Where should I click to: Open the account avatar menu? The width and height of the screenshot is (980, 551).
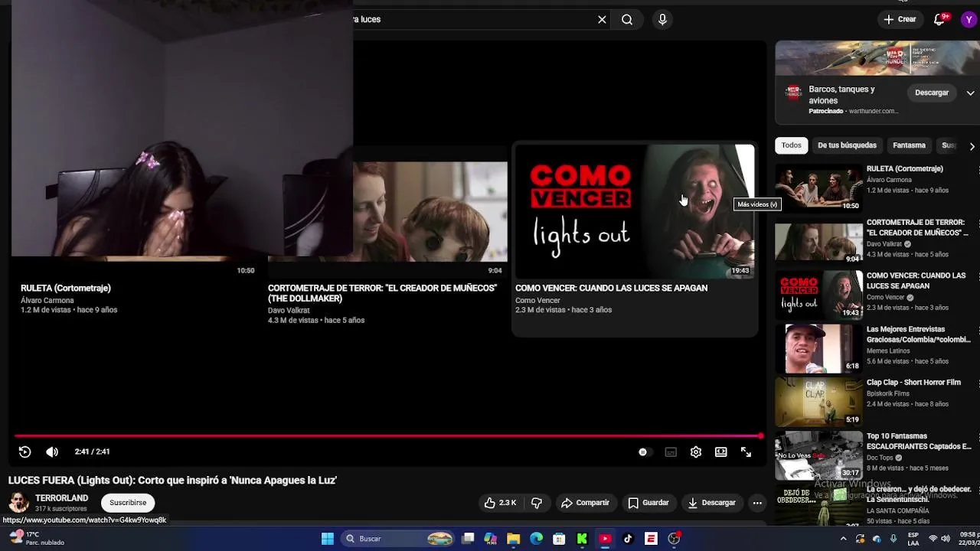click(969, 19)
